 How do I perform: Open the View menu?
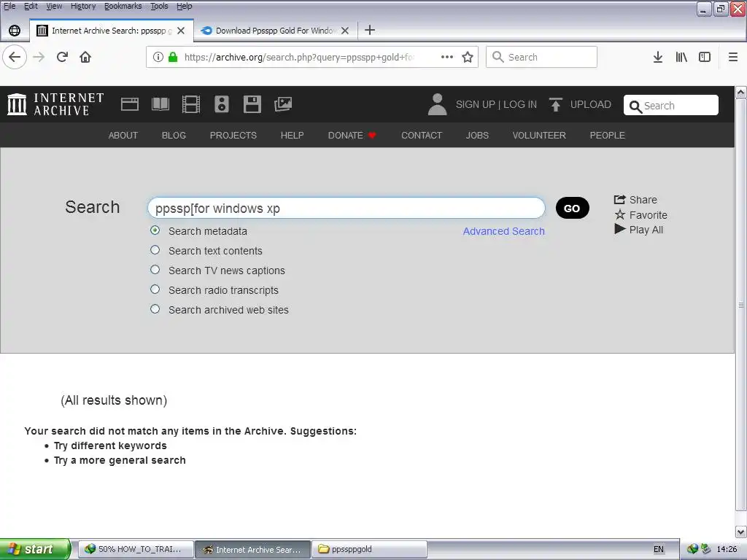point(54,6)
